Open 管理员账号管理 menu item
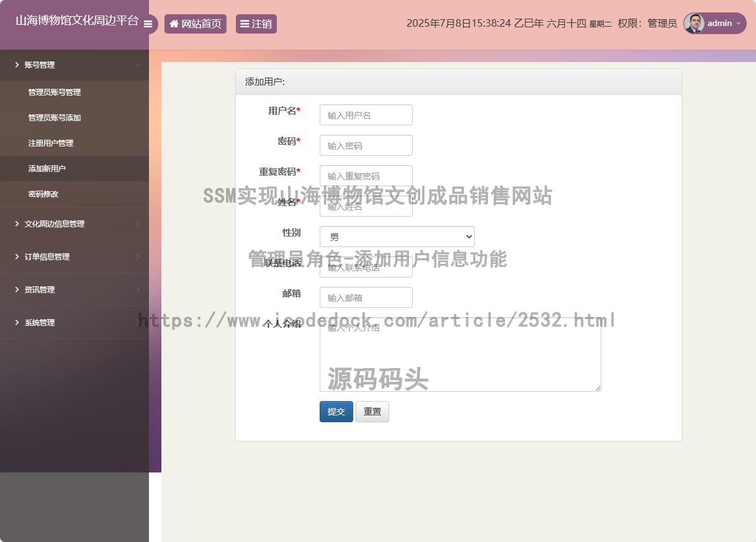The width and height of the screenshot is (756, 542). coord(74,92)
